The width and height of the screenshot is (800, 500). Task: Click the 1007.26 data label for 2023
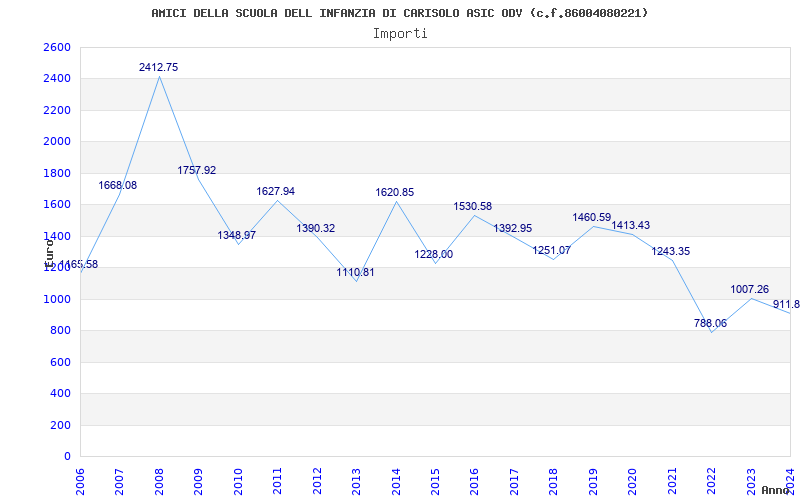[750, 289]
